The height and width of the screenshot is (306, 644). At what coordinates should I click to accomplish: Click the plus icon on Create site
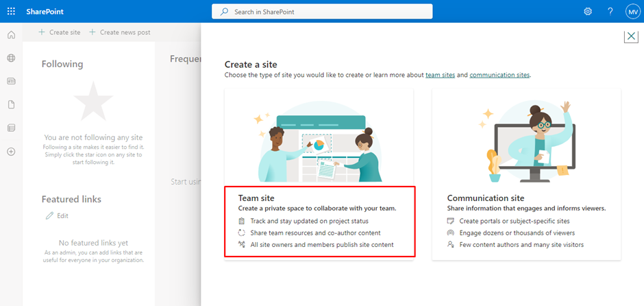tap(42, 32)
